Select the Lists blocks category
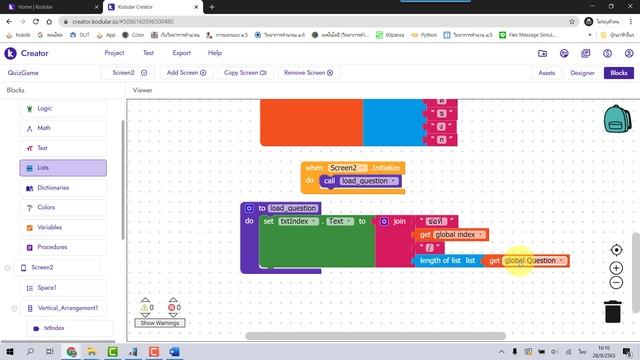640x360 pixels. (63, 168)
